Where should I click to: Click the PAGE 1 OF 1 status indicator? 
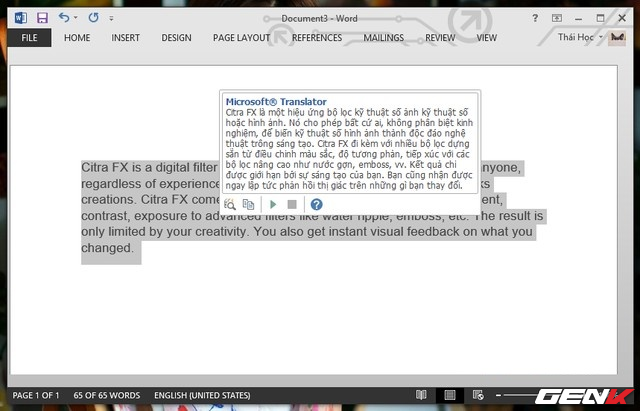36,395
